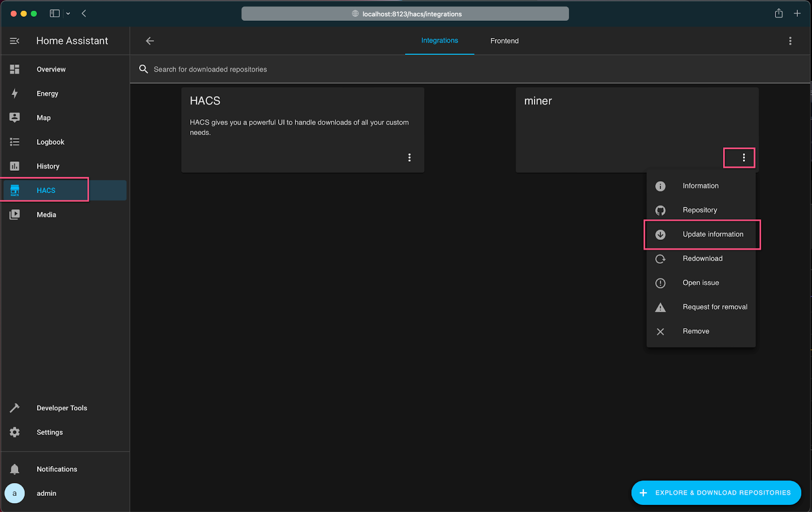The height and width of the screenshot is (512, 812).
Task: Open the HACS card three-dot menu
Action: click(410, 157)
